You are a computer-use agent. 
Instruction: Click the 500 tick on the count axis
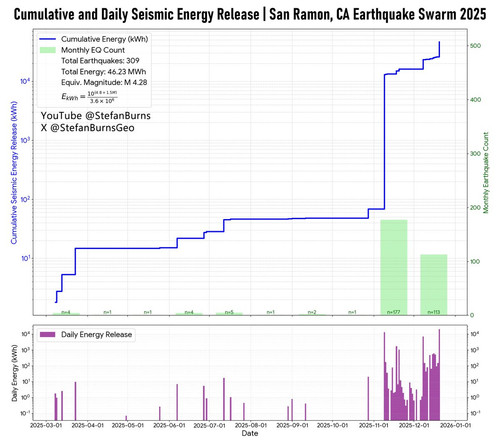pyautogui.click(x=475, y=46)
